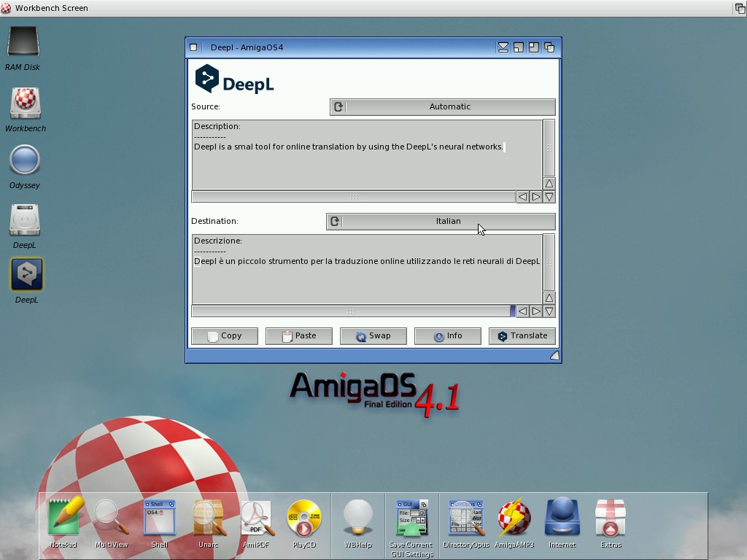The image size is (747, 560).
Task: Click the Swap languages button
Action: pos(373,336)
